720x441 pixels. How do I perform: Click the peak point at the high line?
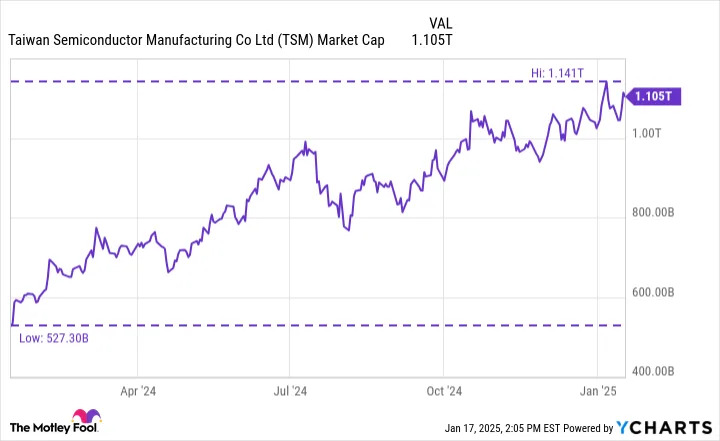[606, 82]
